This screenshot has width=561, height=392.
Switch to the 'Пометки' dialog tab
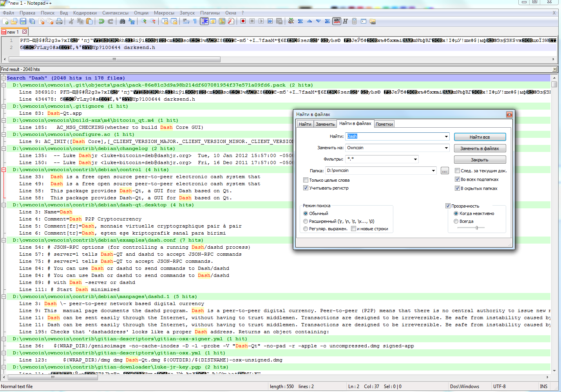click(x=384, y=124)
